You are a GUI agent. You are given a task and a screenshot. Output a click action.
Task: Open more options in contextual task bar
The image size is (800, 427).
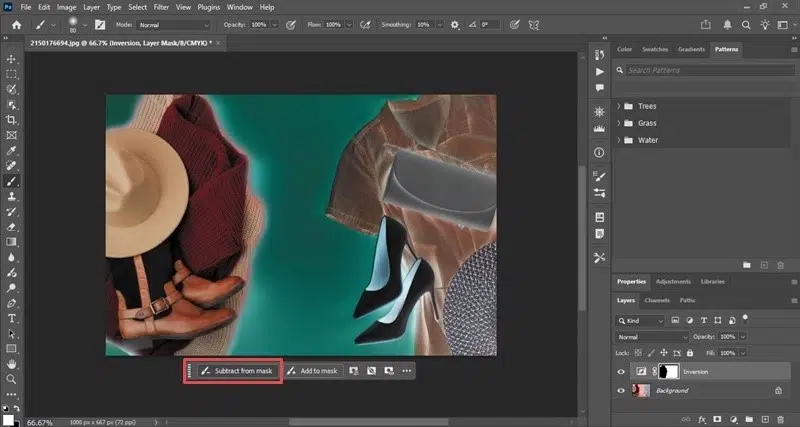tap(407, 371)
